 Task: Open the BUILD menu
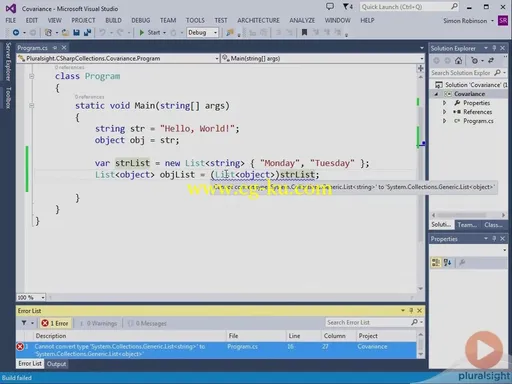(x=113, y=20)
